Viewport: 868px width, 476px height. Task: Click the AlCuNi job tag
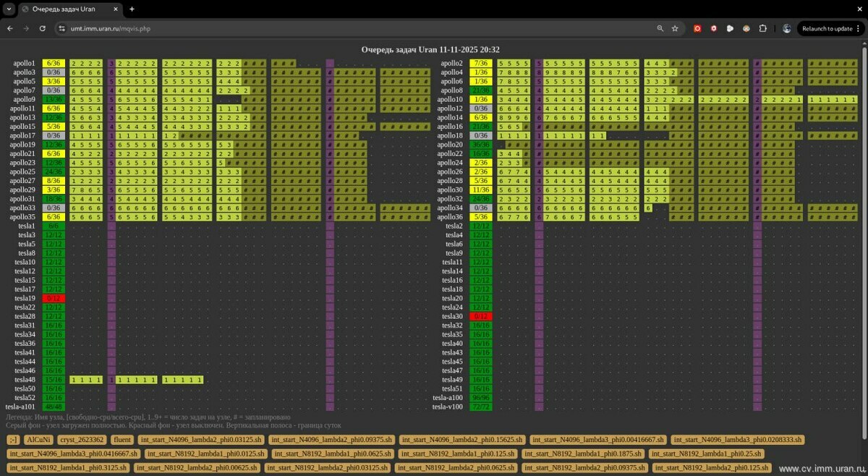coord(38,440)
